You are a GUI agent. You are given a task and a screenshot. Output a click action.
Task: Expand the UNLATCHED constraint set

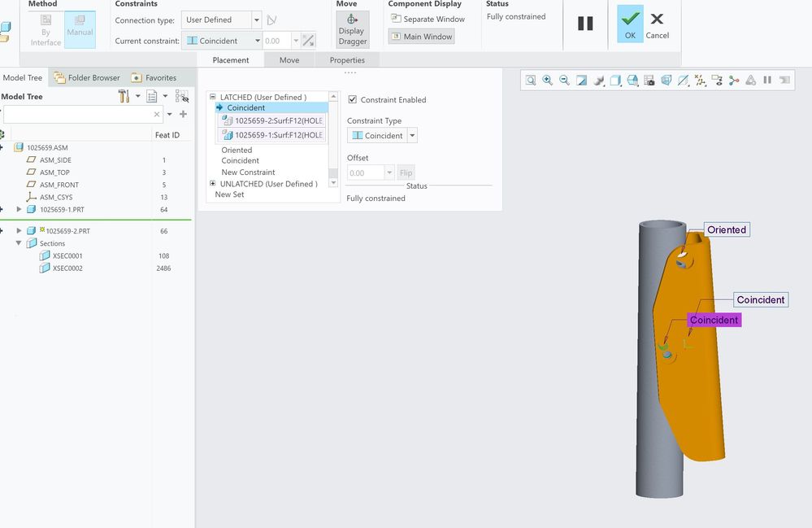(213, 184)
